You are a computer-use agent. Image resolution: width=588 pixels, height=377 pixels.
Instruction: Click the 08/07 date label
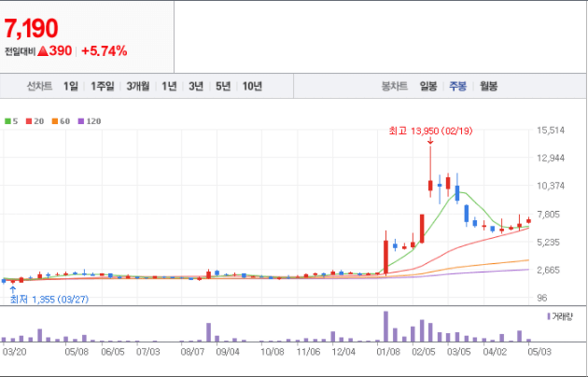pyautogui.click(x=193, y=352)
